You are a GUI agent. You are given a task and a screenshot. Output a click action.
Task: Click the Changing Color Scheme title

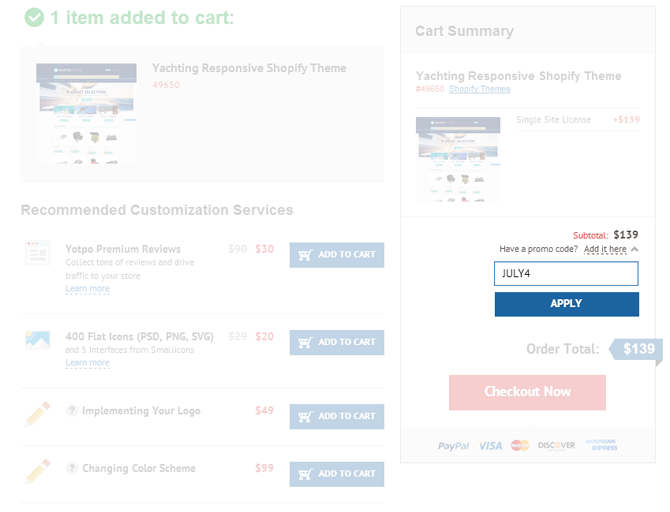click(x=139, y=468)
